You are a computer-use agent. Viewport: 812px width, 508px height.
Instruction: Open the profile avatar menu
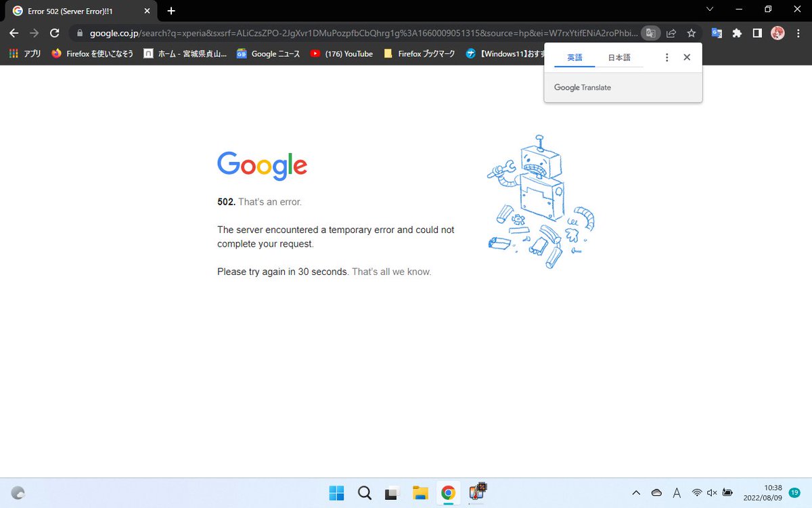tap(777, 33)
